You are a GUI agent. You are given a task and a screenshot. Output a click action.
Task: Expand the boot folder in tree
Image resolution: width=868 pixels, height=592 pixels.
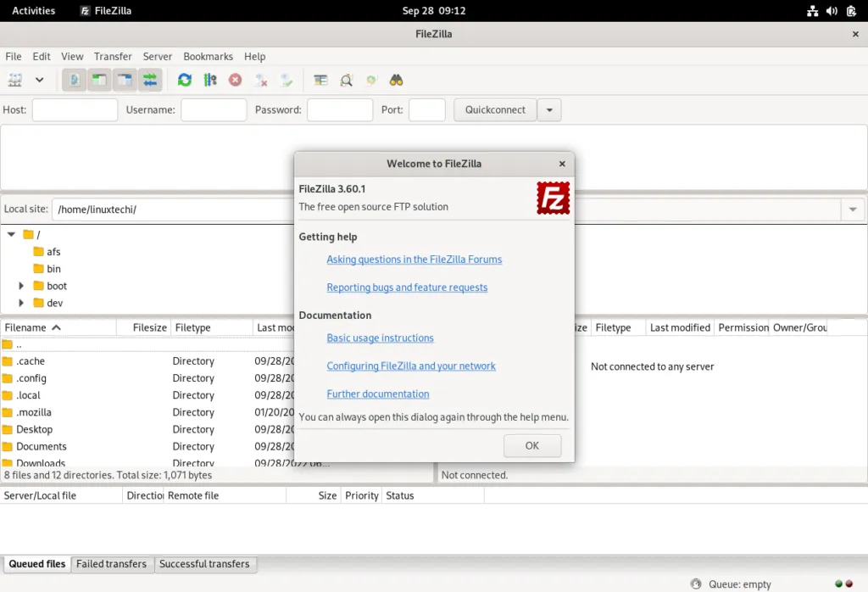point(21,286)
